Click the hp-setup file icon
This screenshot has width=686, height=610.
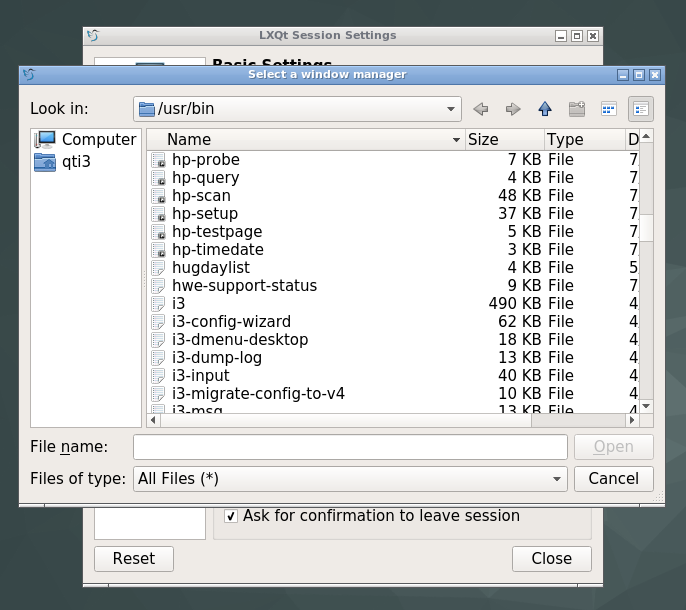(158, 214)
